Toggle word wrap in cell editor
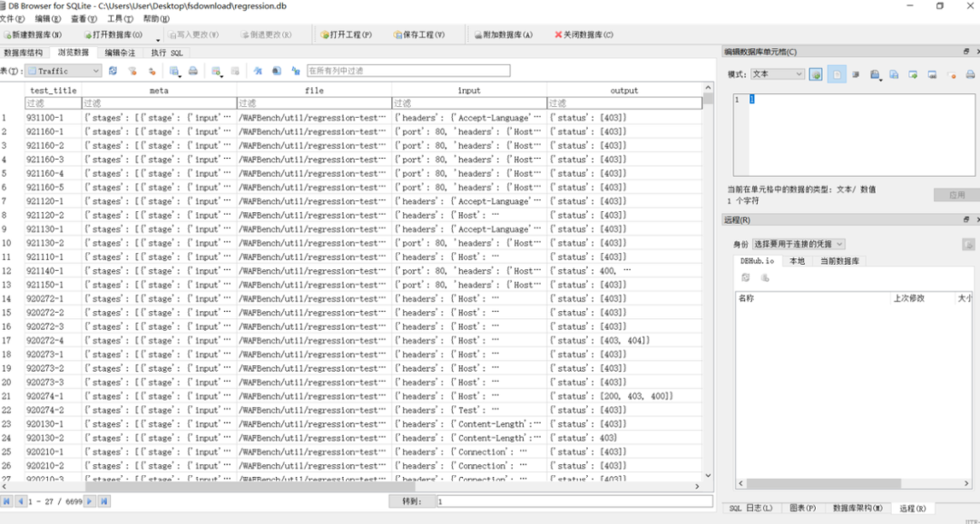The height and width of the screenshot is (524, 980). pos(856,74)
